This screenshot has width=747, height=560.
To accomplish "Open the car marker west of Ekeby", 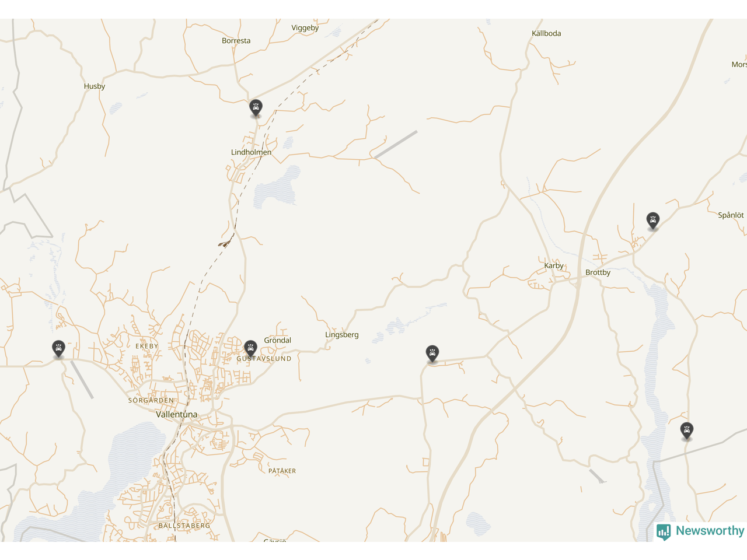I will click(x=58, y=349).
